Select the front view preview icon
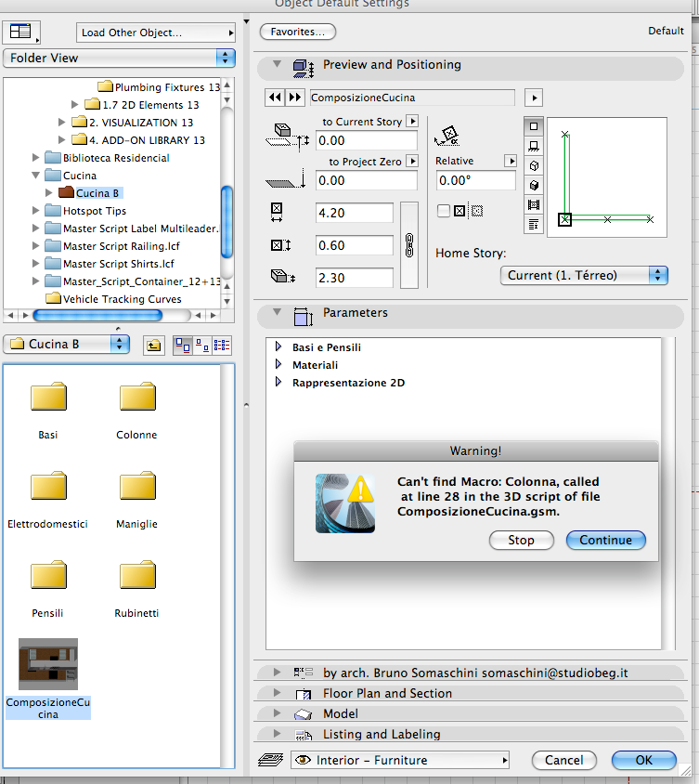The width and height of the screenshot is (699, 784). pos(534,146)
